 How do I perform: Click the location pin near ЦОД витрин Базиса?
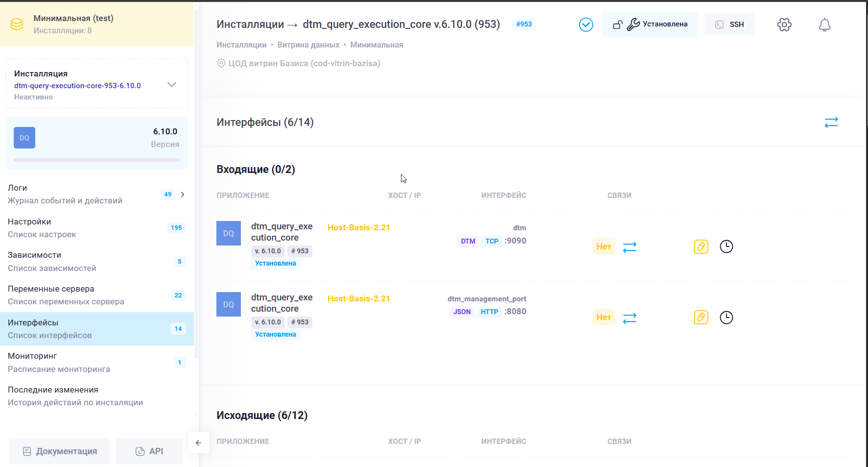[x=221, y=63]
